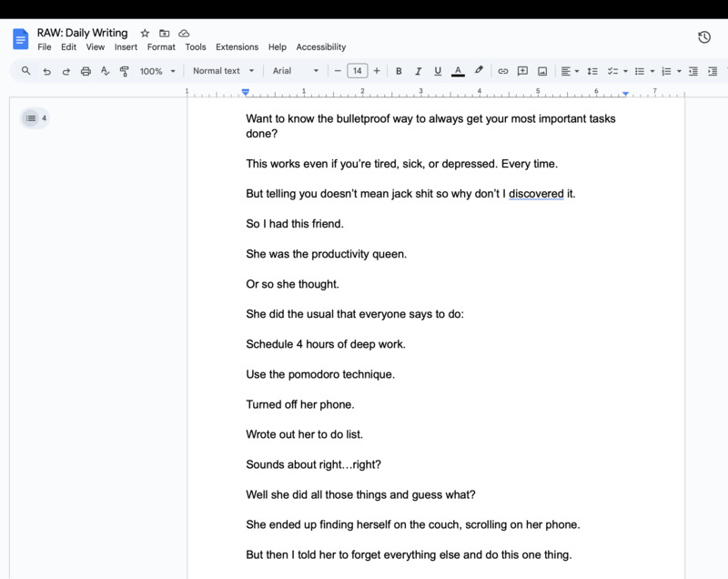
Task: Decrease the paragraph indent
Action: [693, 71]
